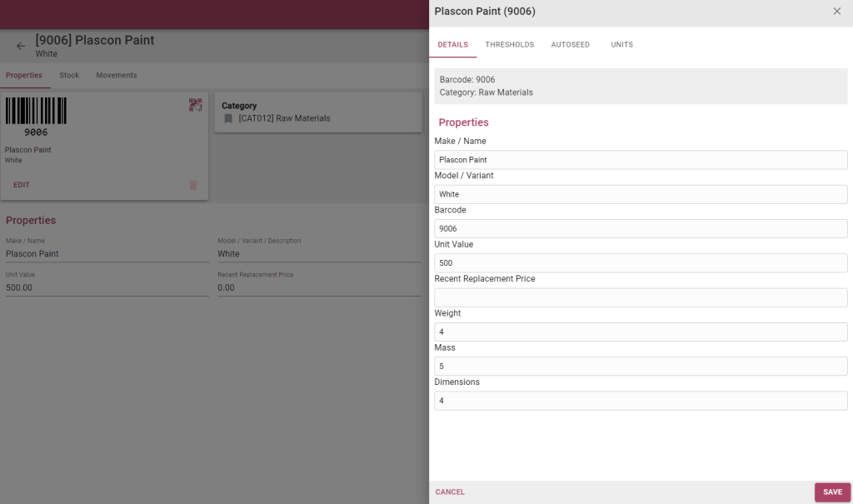Click 'Category: Raw Materials' in panel summary

(x=486, y=92)
